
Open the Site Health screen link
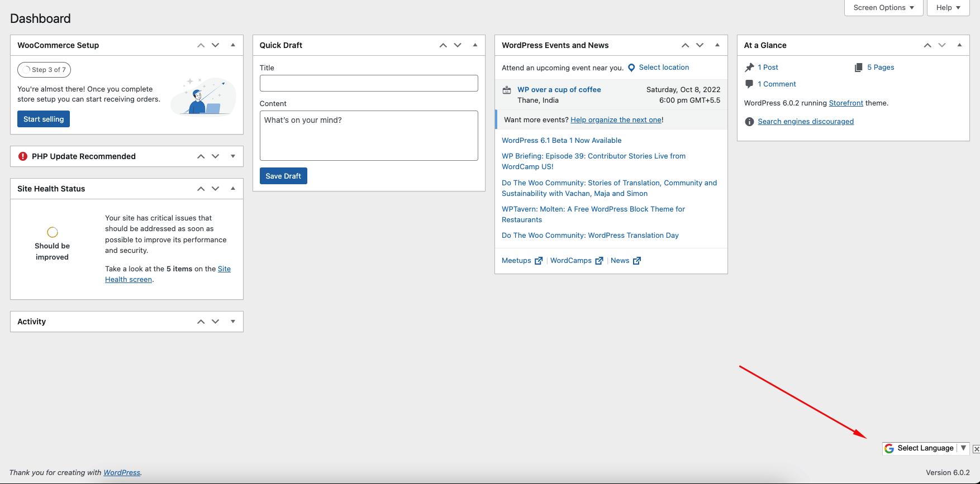pyautogui.click(x=168, y=274)
